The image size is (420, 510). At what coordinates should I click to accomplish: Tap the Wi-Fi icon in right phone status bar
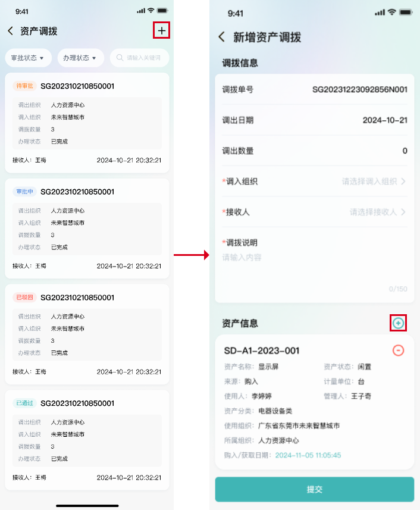tap(392, 12)
